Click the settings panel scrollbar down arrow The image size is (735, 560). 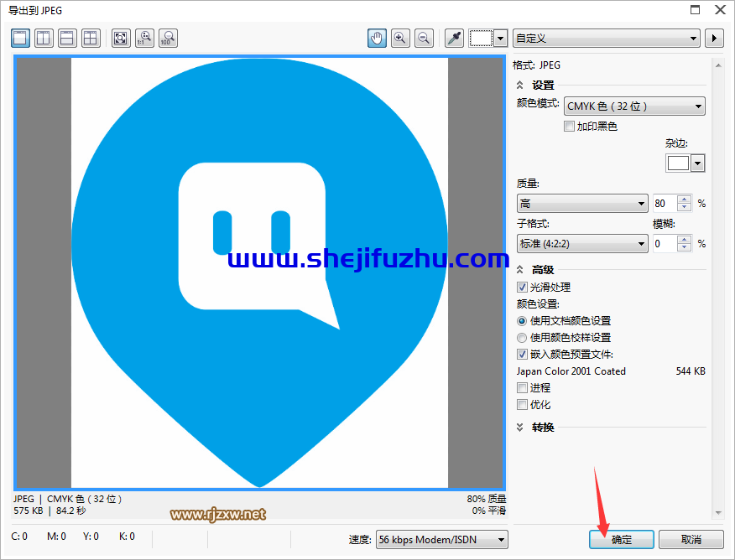click(718, 513)
